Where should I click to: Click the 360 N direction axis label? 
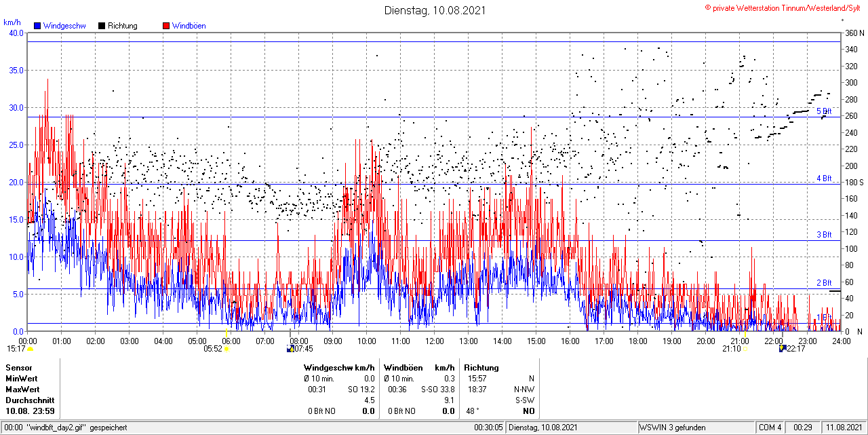click(x=854, y=33)
